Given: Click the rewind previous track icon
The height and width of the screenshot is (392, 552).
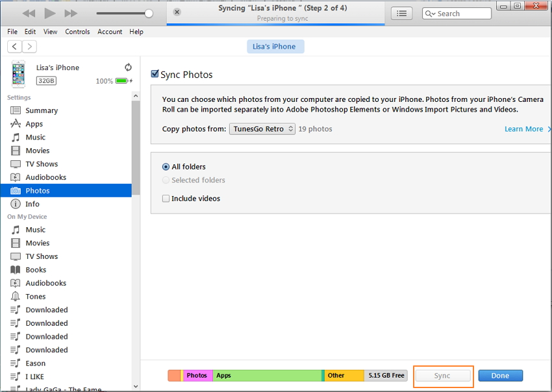Looking at the screenshot, I should click(29, 13).
